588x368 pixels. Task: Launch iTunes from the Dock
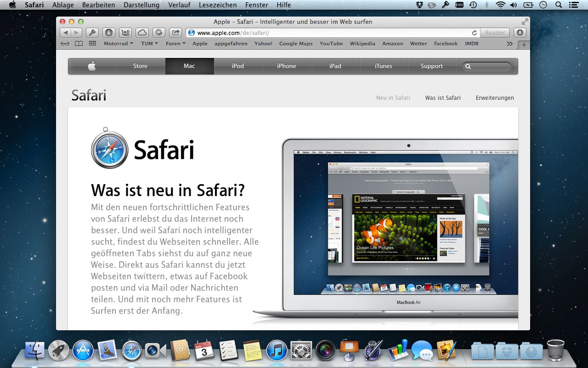[276, 351]
